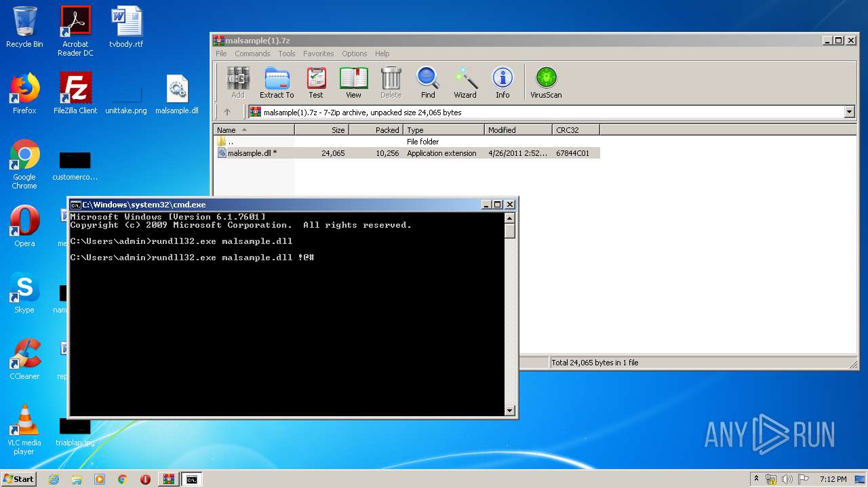This screenshot has width=868, height=488.
Task: Click the volume tray icon
Action: click(787, 479)
